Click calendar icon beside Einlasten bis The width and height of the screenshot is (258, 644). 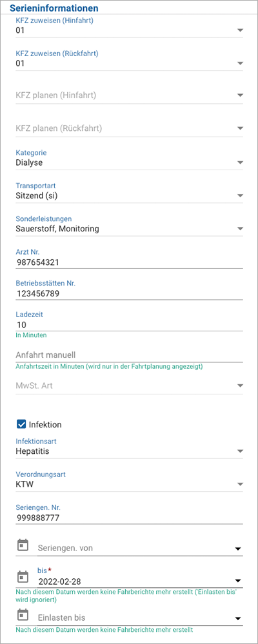[23, 614]
